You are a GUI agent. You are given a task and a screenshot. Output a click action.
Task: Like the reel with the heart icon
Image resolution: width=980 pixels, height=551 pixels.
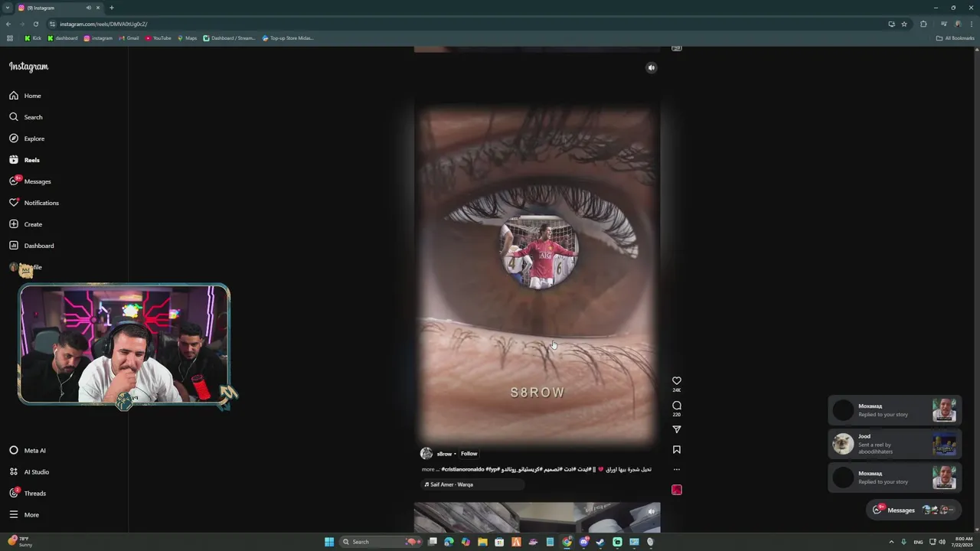point(677,380)
